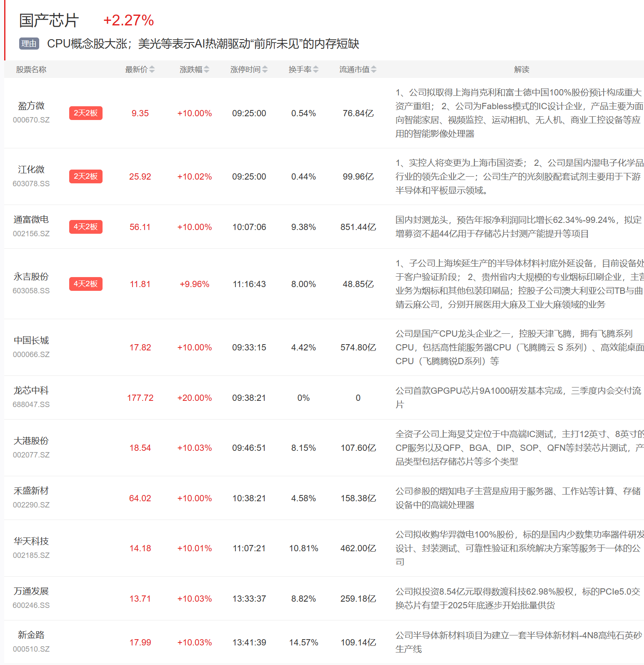Click the 股票名称 column header
Screen dimensions: 644x665
(x=31, y=70)
